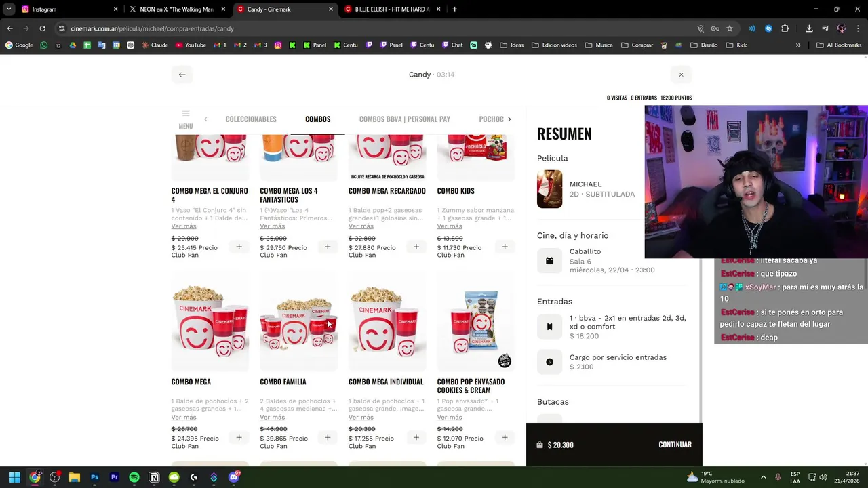Close the Candy purchase page with X

681,75
